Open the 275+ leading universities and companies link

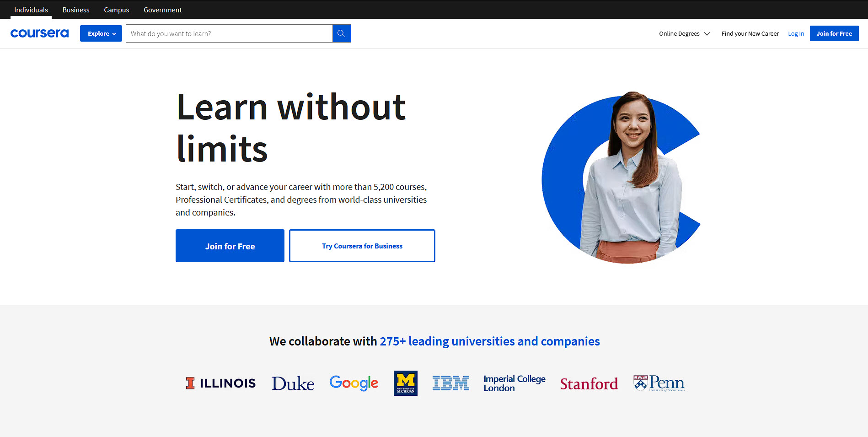490,341
